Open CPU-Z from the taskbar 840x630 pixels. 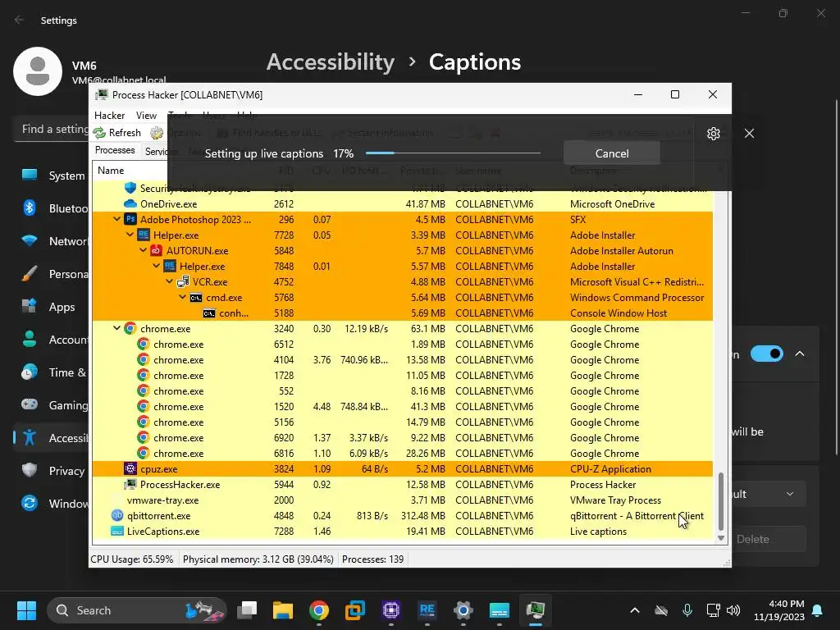[x=391, y=610]
